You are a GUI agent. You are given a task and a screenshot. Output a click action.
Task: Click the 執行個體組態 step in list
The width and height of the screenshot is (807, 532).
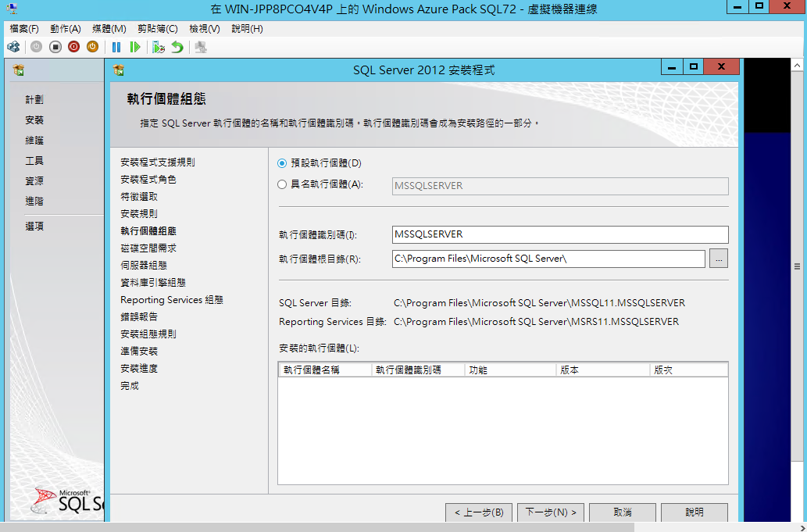(148, 231)
